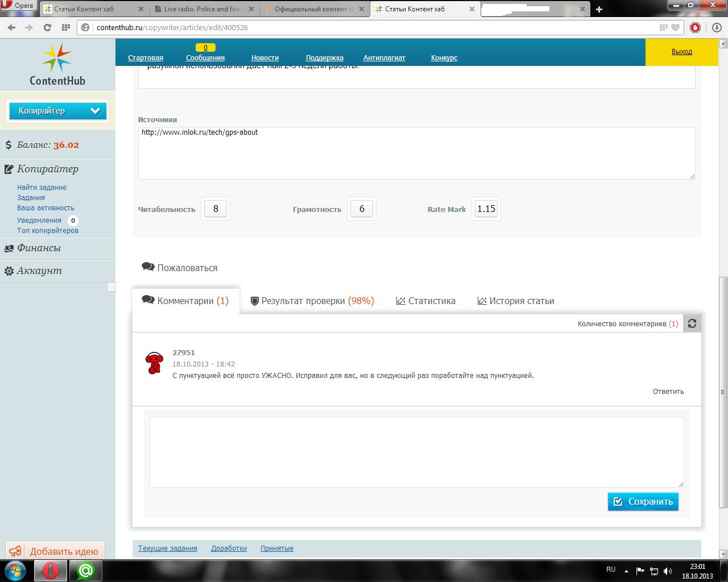Click the red adblock extension icon
Image resolution: width=728 pixels, height=582 pixels.
695,27
